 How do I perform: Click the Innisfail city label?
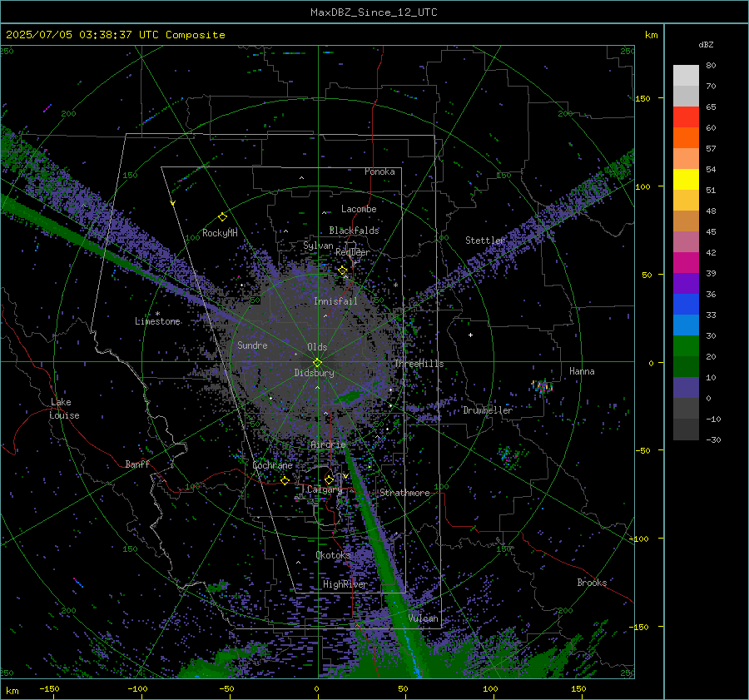click(x=335, y=301)
